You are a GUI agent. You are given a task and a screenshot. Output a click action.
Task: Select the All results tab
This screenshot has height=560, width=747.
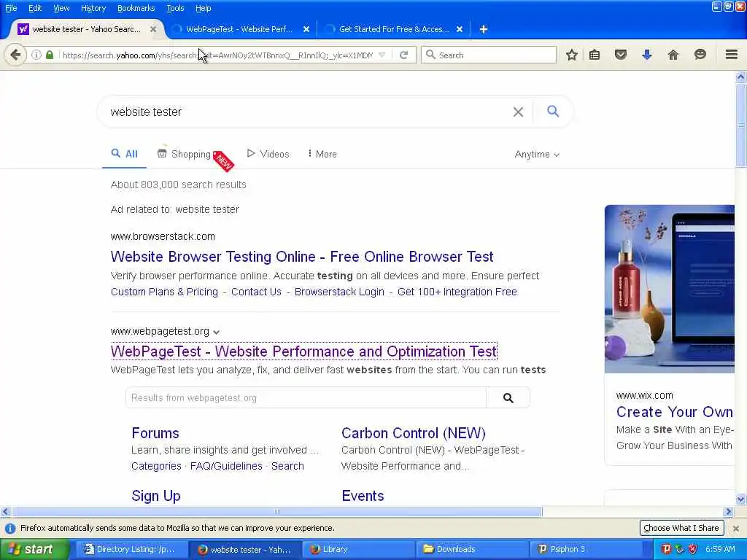124,154
